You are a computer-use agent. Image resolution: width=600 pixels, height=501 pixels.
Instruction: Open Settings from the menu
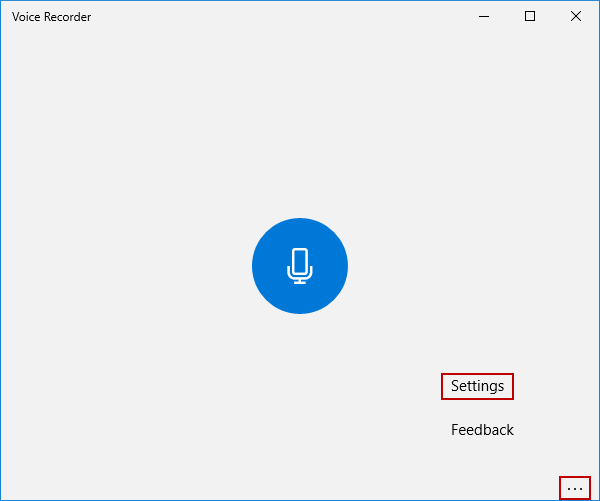click(477, 386)
